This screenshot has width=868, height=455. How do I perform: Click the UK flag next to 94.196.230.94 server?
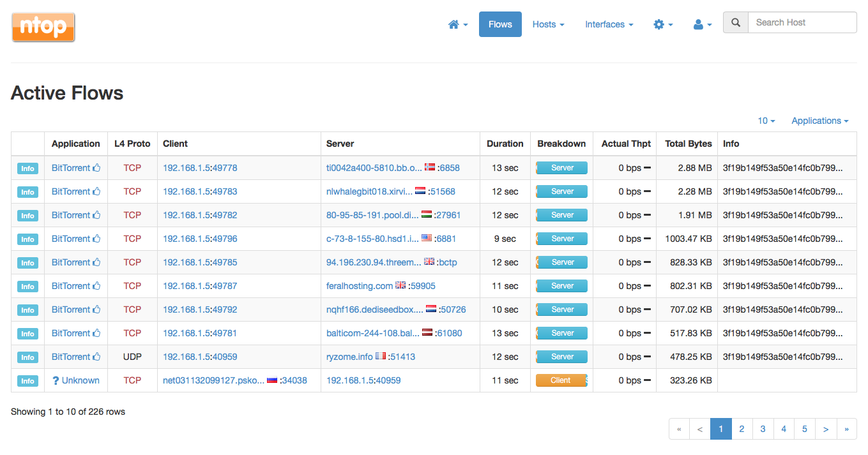(x=429, y=262)
